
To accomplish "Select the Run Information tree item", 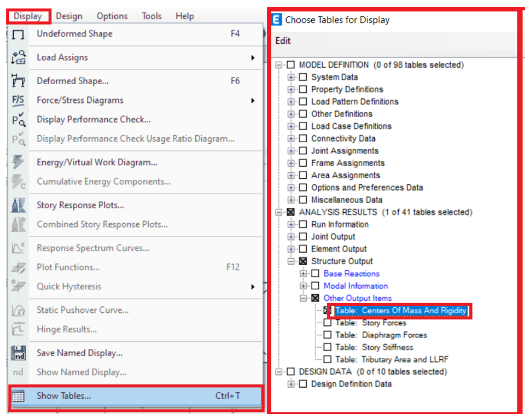I will tap(340, 224).
